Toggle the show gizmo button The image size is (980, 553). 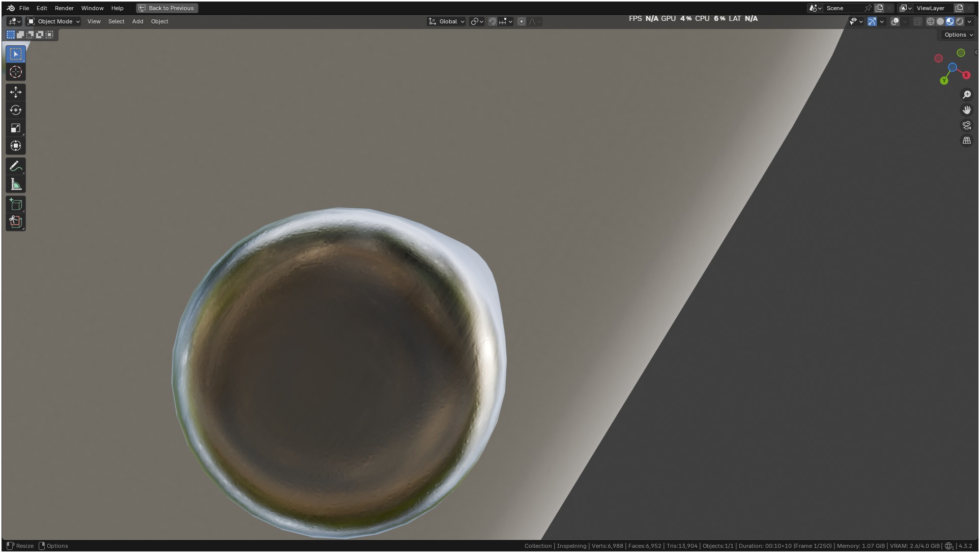[x=872, y=21]
